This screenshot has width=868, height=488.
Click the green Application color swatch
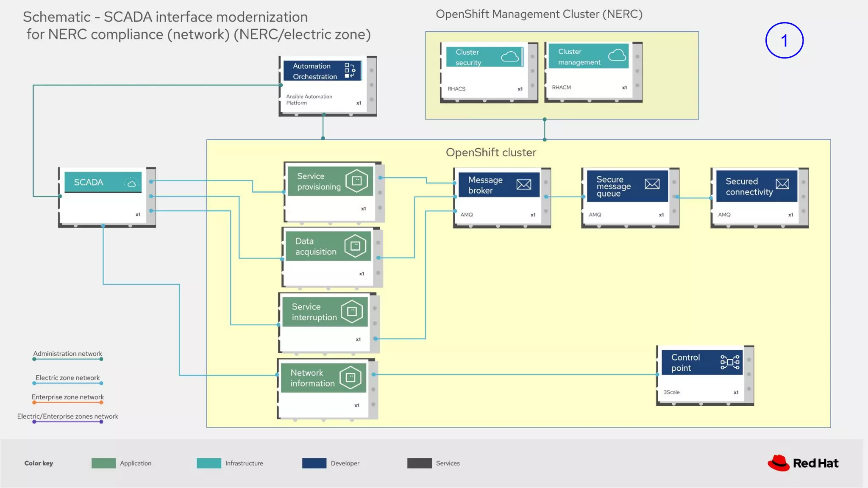103,463
